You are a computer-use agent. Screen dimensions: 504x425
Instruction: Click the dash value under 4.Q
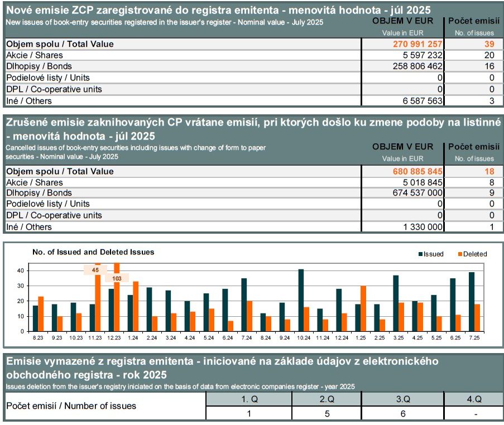[476, 414]
